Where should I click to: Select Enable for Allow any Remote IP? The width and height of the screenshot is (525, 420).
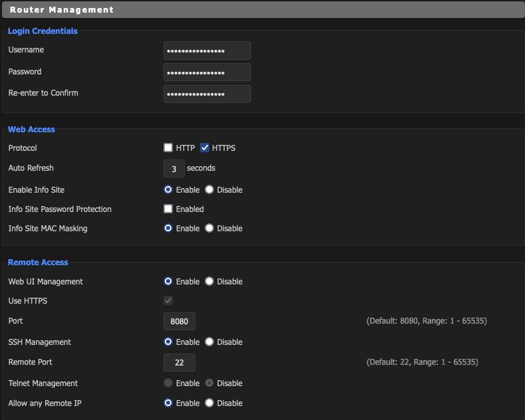click(168, 403)
